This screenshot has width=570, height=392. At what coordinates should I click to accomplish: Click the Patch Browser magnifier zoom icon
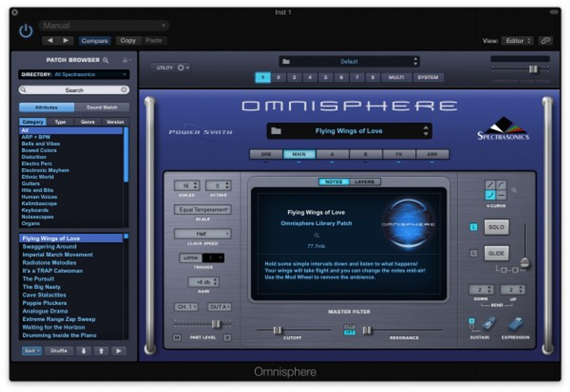point(106,60)
